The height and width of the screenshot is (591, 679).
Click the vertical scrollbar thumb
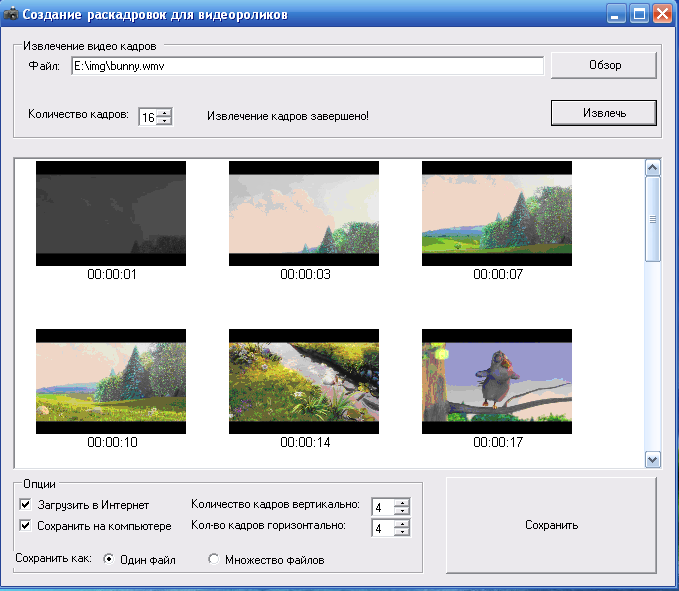pos(653,219)
